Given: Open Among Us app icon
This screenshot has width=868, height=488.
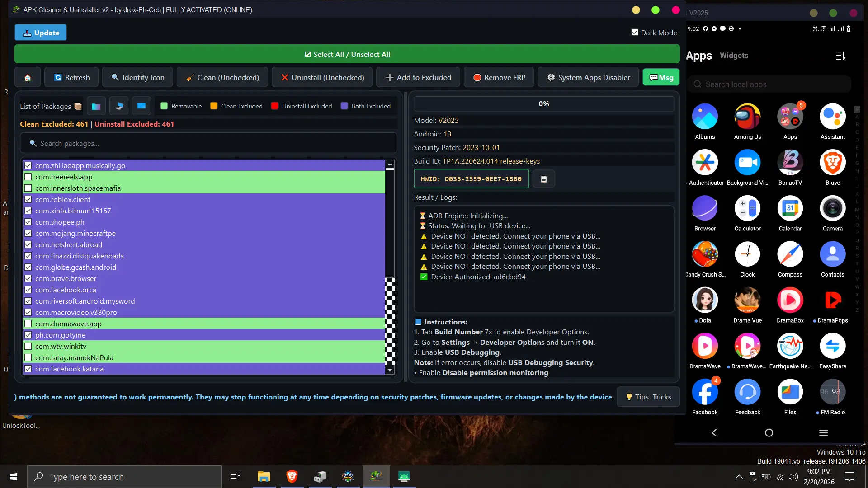Looking at the screenshot, I should click(x=747, y=117).
